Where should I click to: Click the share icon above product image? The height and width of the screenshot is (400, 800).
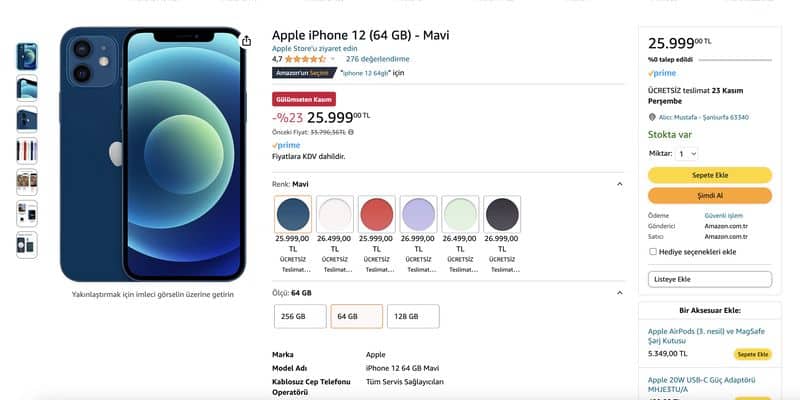click(246, 41)
